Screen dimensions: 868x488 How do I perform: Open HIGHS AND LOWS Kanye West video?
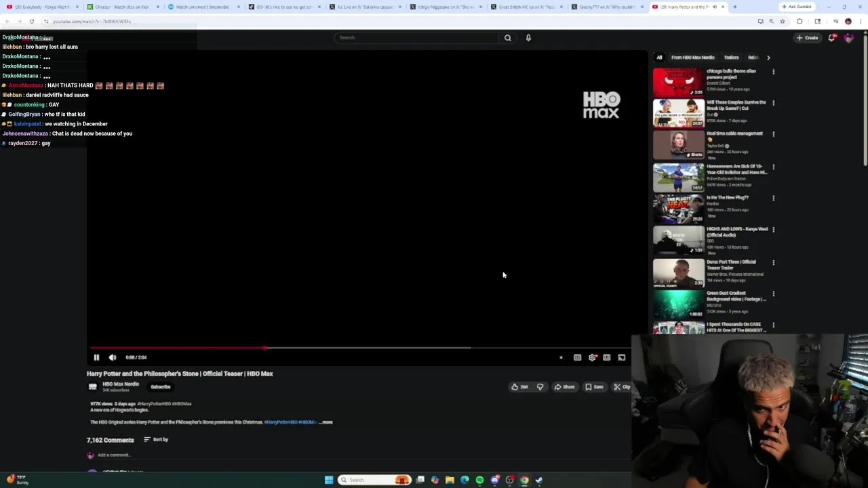678,240
